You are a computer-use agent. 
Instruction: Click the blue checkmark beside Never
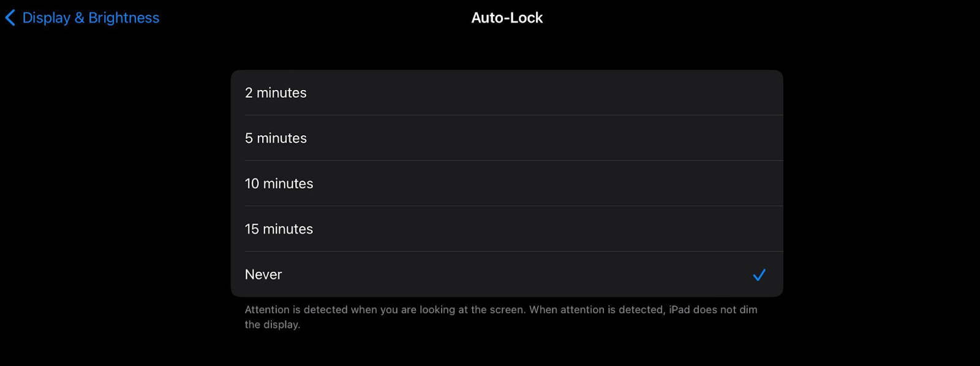(759, 275)
